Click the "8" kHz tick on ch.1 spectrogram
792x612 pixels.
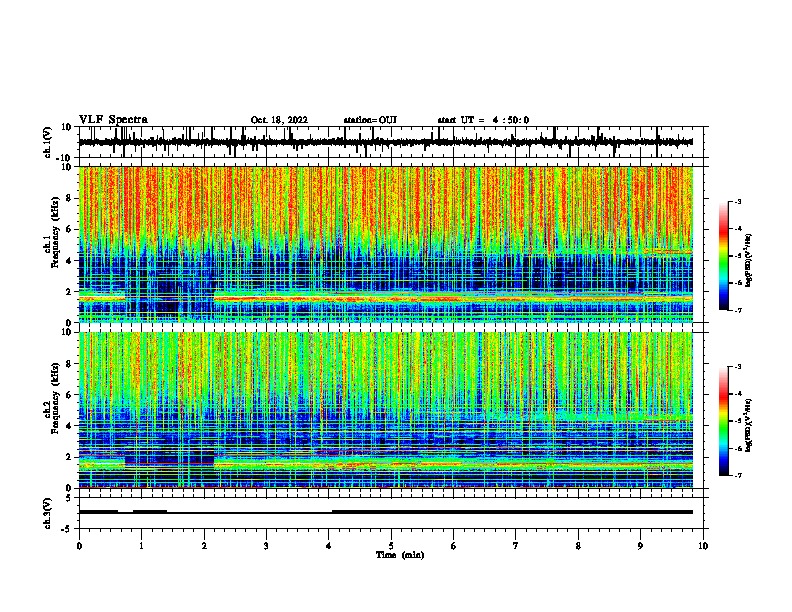69,198
